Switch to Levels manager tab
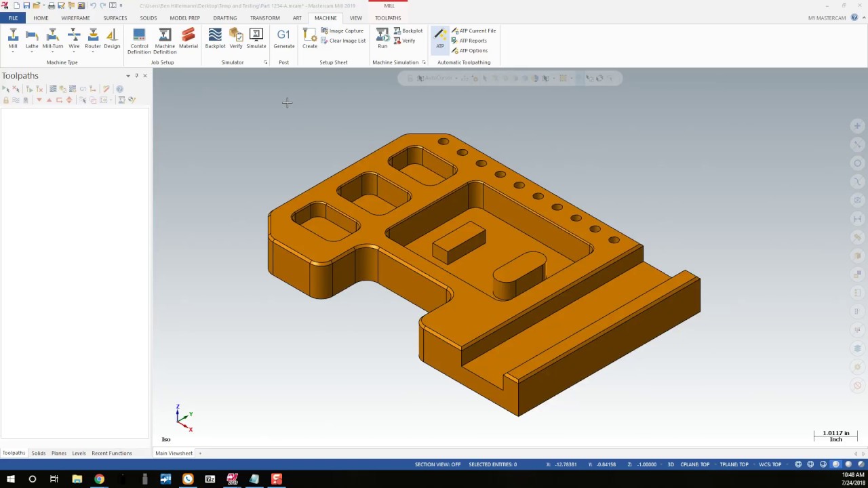The height and width of the screenshot is (488, 868). [x=79, y=453]
